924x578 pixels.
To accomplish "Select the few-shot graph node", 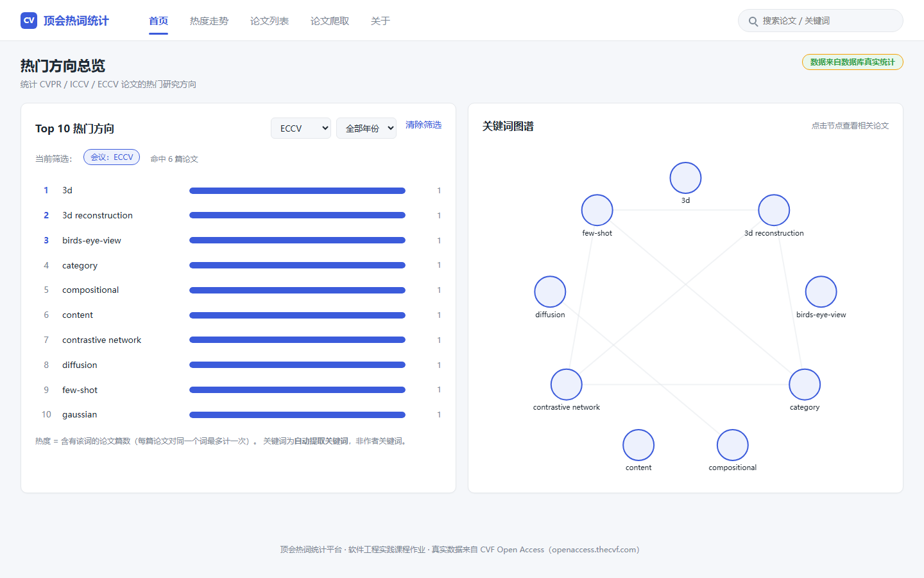I will (x=597, y=210).
